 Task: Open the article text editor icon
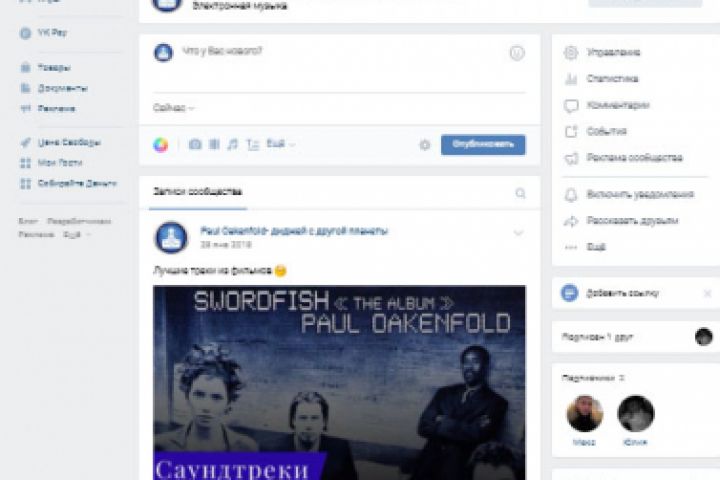[x=253, y=145]
